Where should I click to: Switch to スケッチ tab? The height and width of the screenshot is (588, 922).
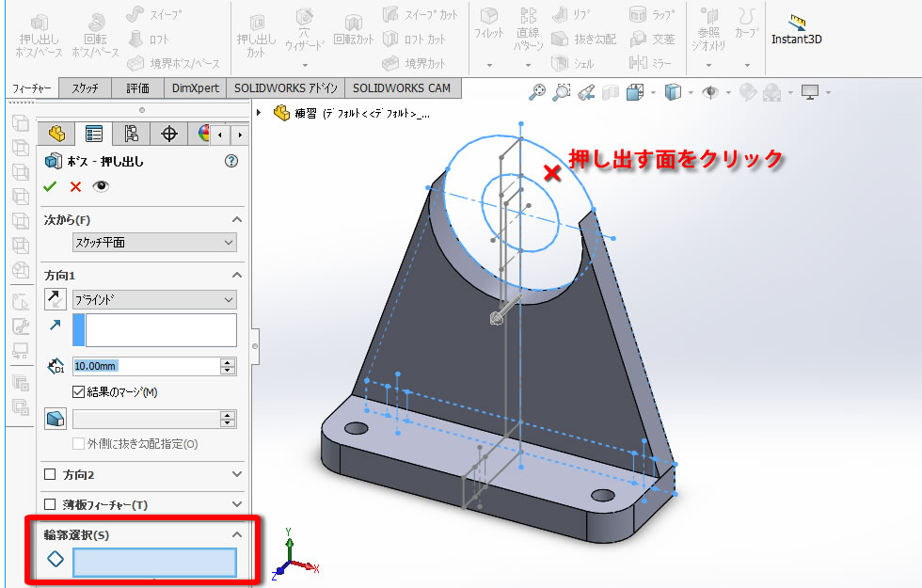coord(86,88)
